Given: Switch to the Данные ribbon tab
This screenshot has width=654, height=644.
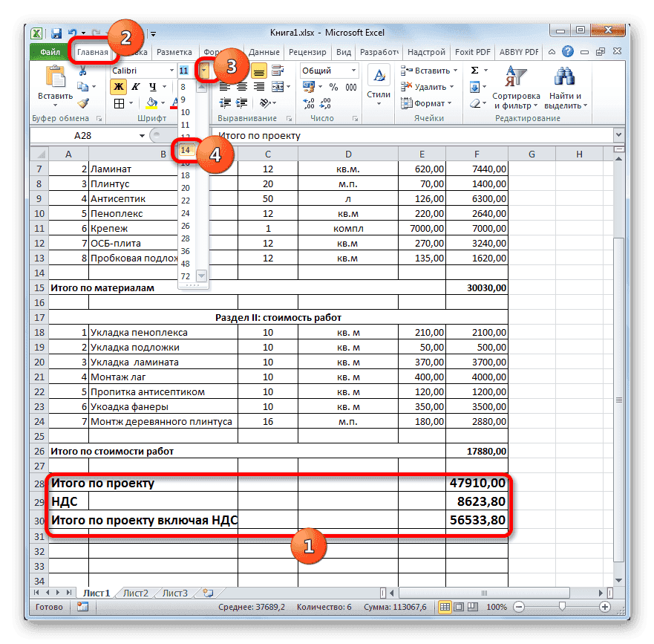Looking at the screenshot, I should (x=266, y=52).
